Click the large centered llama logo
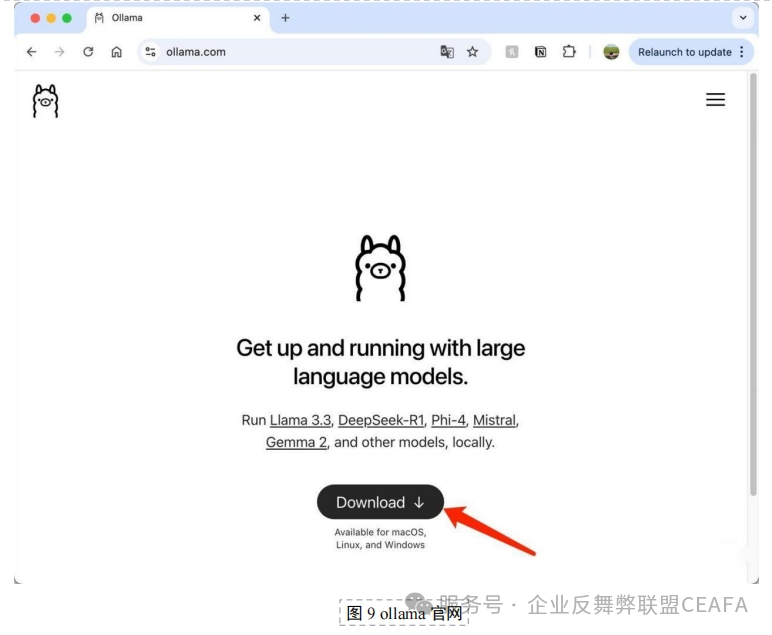The image size is (772, 635). click(381, 268)
